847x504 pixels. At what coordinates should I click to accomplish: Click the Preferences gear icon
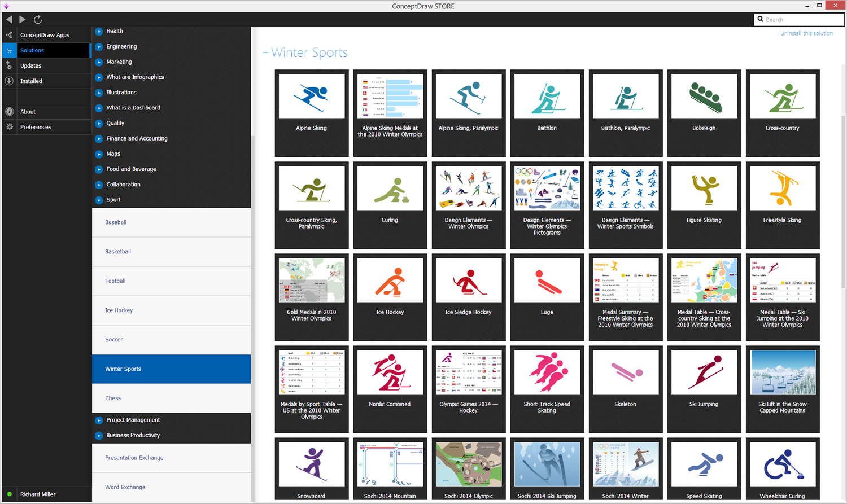coord(9,127)
